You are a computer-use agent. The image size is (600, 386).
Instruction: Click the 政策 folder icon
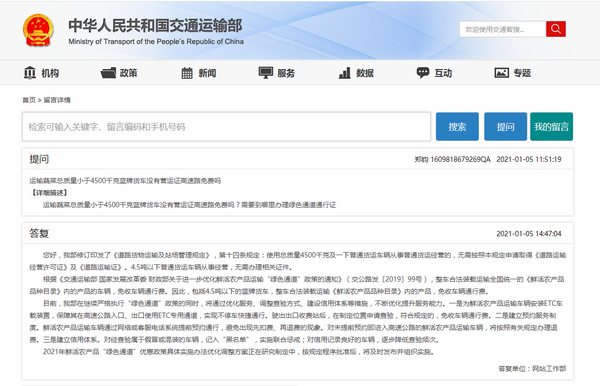click(x=108, y=73)
